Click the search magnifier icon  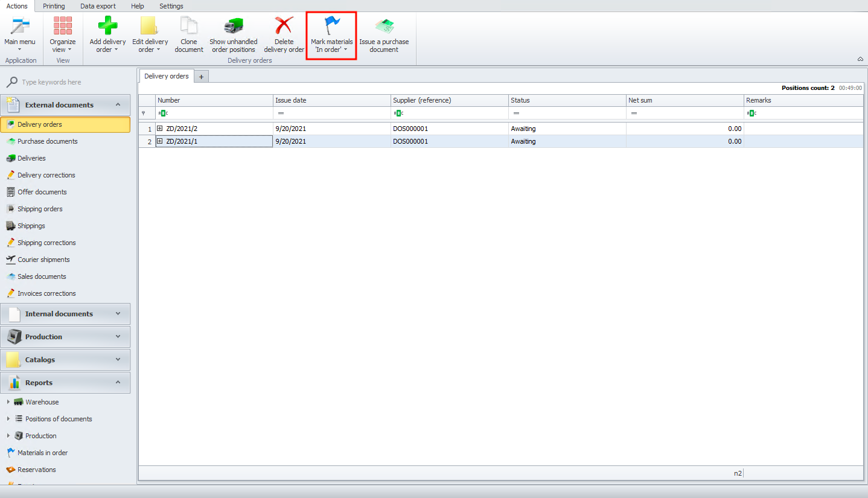point(11,82)
